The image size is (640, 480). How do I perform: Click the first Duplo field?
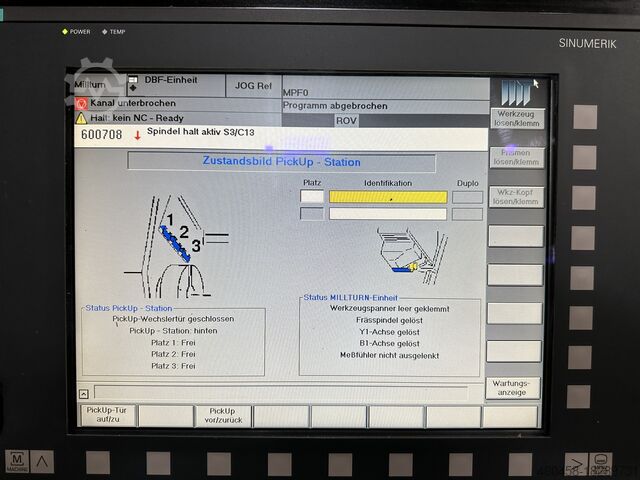point(467,198)
